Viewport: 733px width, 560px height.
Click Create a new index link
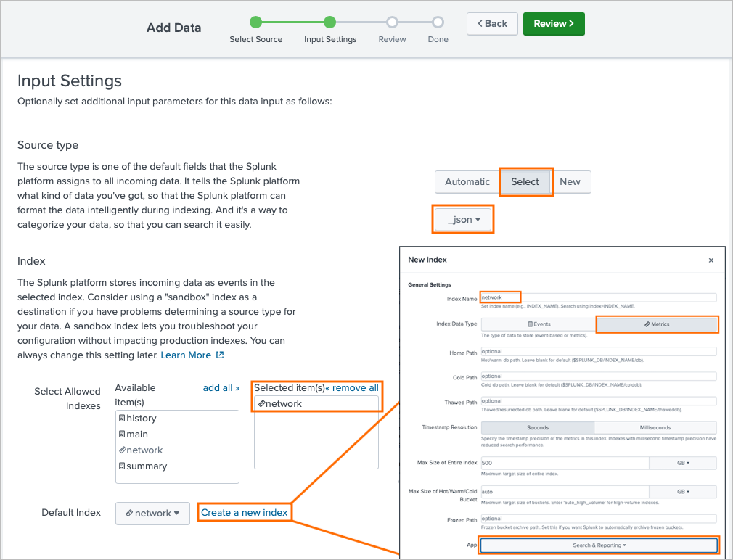[244, 512]
